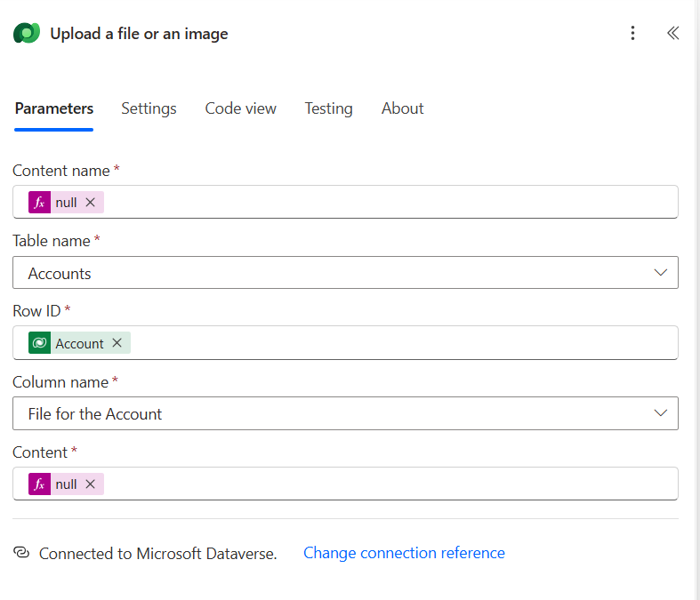Click the fx icon in Content name token
The height and width of the screenshot is (600, 700).
39,203
